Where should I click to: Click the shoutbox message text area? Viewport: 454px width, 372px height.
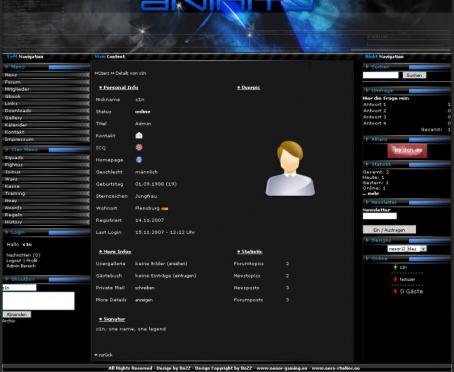point(39,301)
